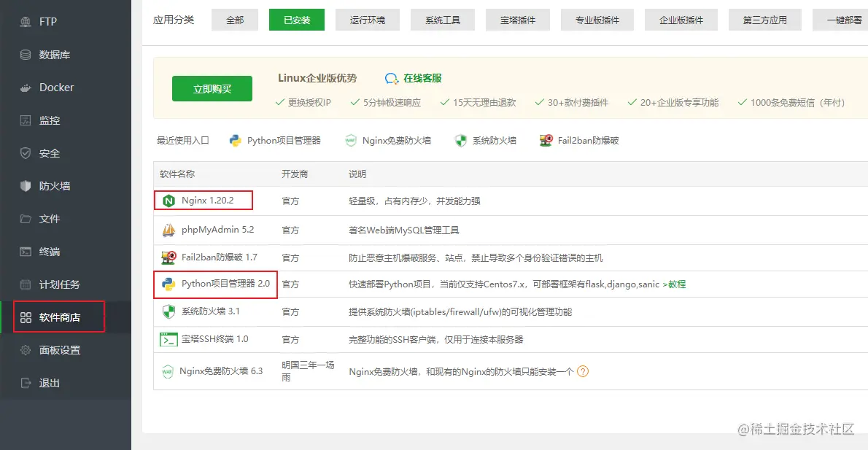
Task: Open the 系统防火墙 3.1 software entry
Action: tap(210, 311)
